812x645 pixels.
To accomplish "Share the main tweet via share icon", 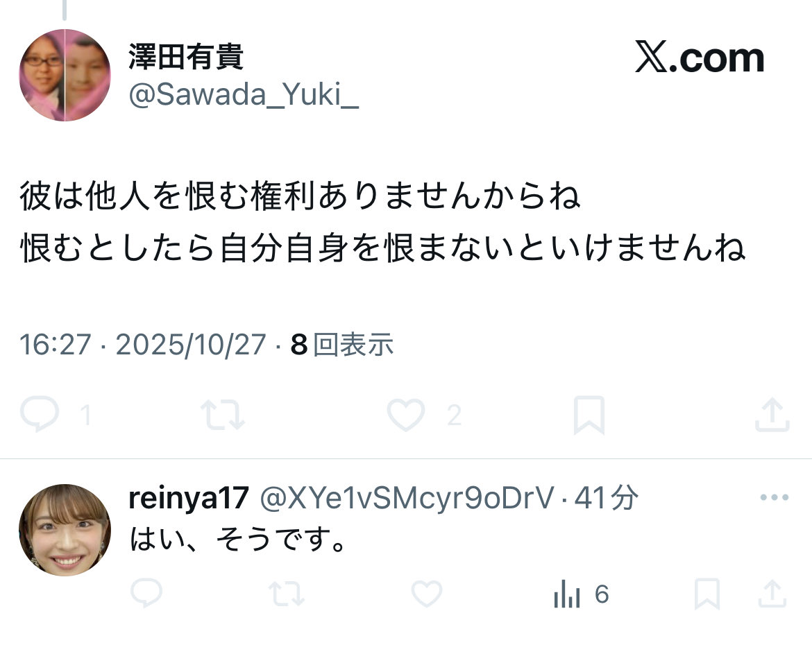I will point(772,414).
